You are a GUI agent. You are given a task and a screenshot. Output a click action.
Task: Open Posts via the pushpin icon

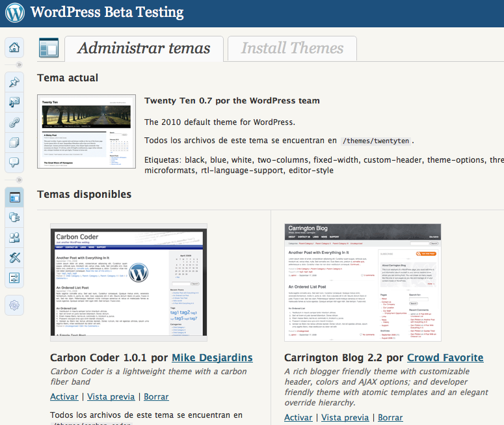pos(14,82)
